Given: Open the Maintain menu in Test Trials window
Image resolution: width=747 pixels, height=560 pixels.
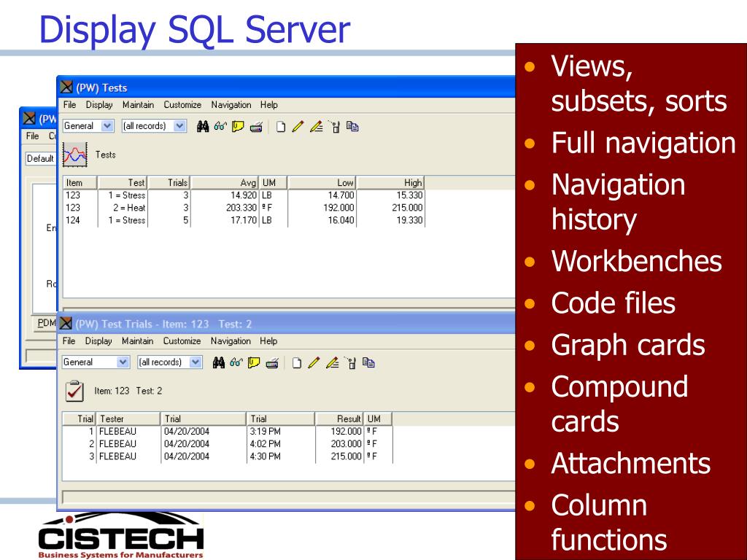Looking at the screenshot, I should click(138, 341).
